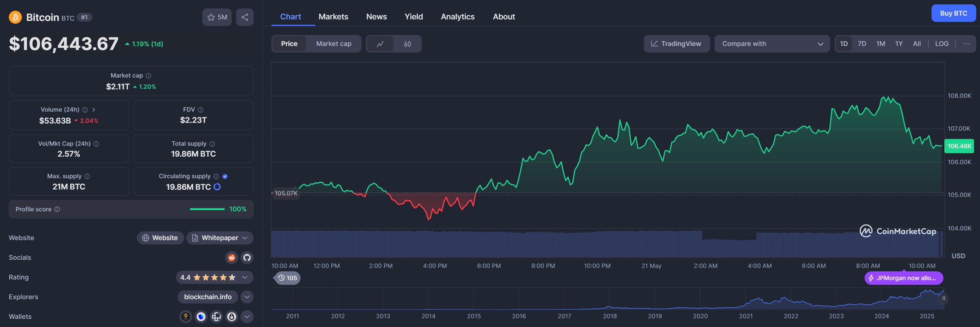The height and width of the screenshot is (327, 980).
Task: Open the blockchain.info explorer link
Action: click(x=208, y=297)
